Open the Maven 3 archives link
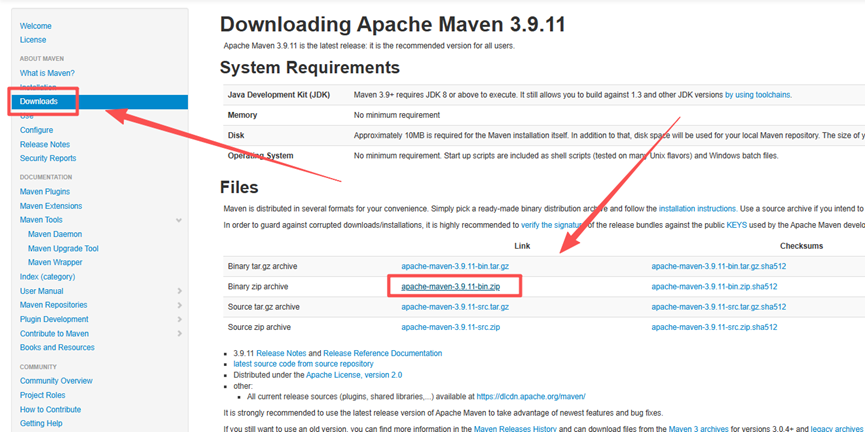865x432 pixels. [x=698, y=429]
